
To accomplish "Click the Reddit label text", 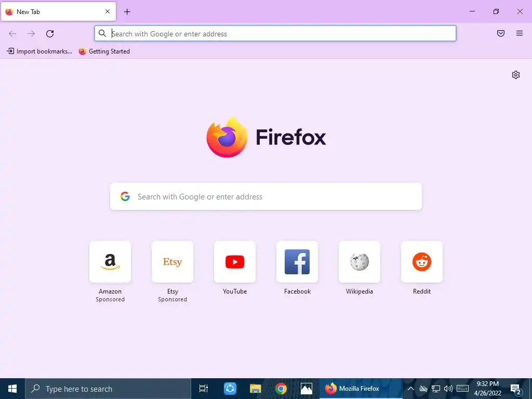I will click(x=422, y=291).
